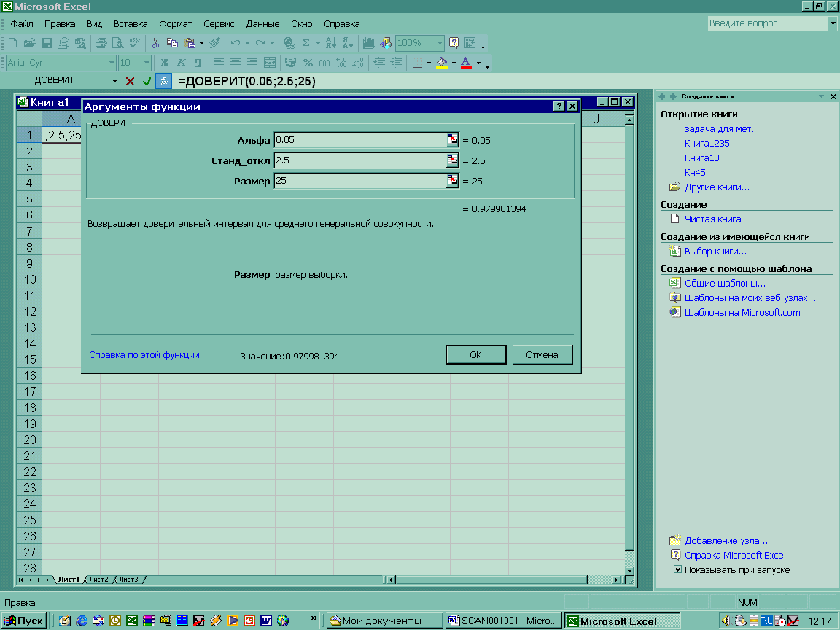Click the AutoSum sigma toolbar icon
Image resolution: width=840 pixels, height=630 pixels.
tap(306, 43)
